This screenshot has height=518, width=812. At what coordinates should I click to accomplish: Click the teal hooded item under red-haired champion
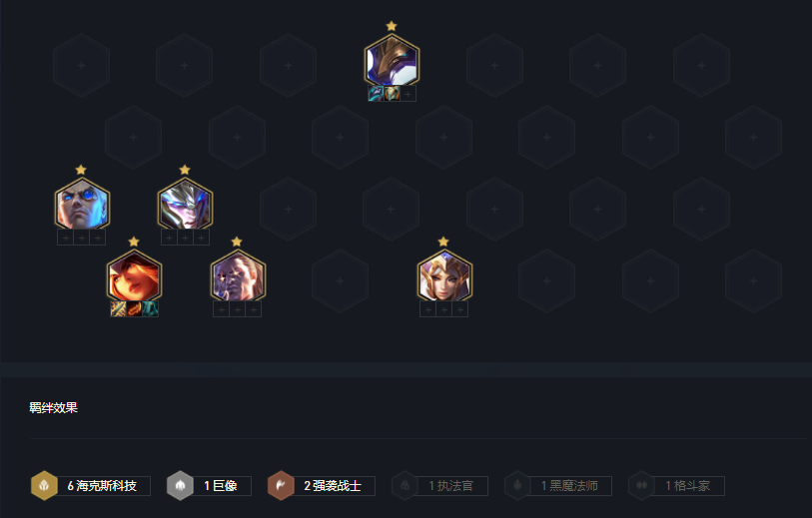click(x=150, y=309)
